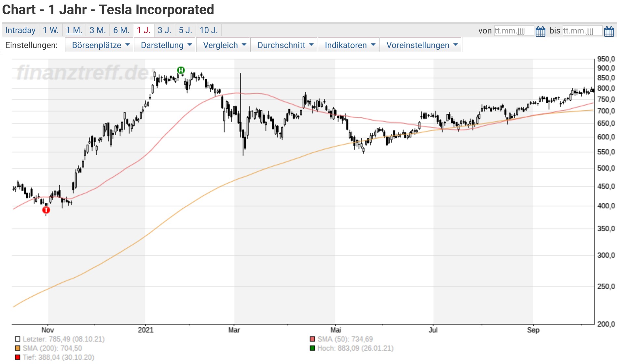
Task: Expand the Darstellung dropdown
Action: (x=165, y=45)
